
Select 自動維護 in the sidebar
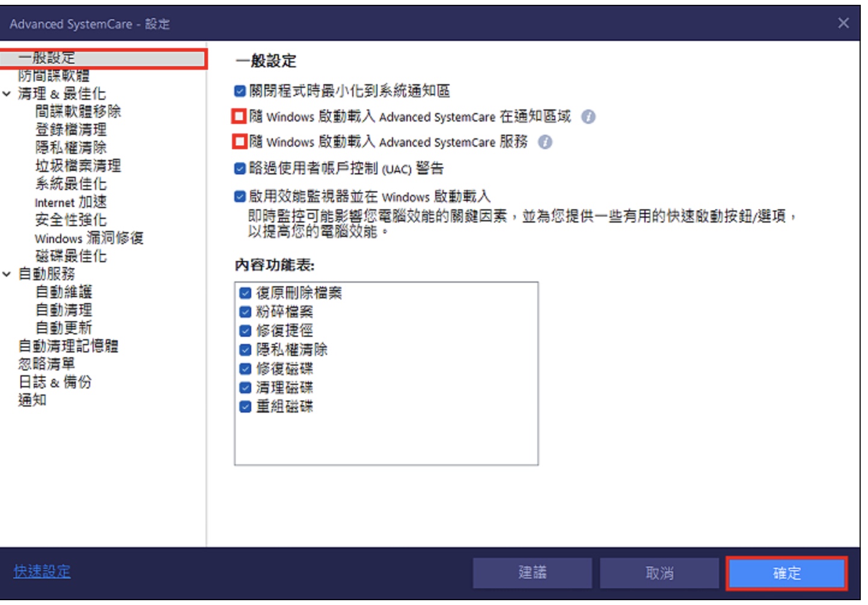(64, 292)
